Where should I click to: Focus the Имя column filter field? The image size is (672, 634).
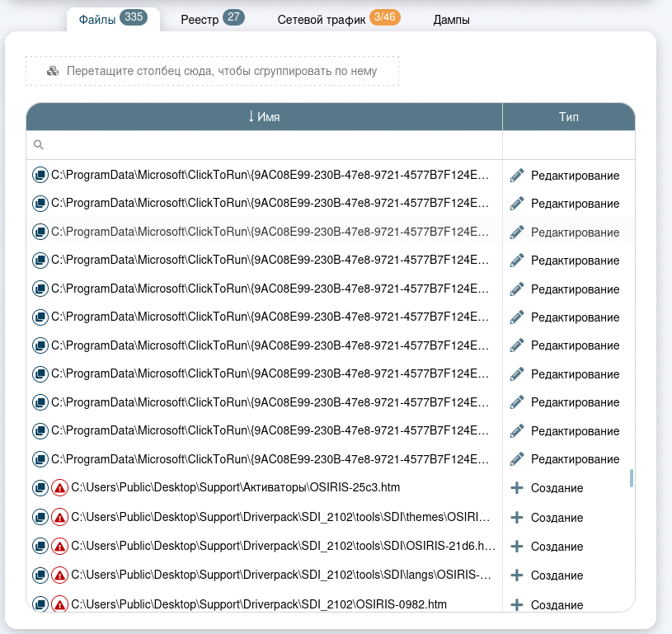coord(270,145)
